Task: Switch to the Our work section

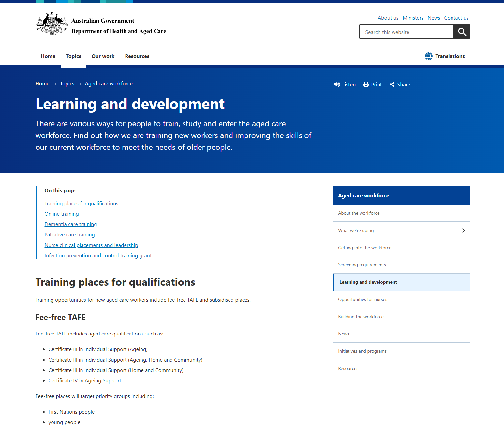Action: [103, 56]
